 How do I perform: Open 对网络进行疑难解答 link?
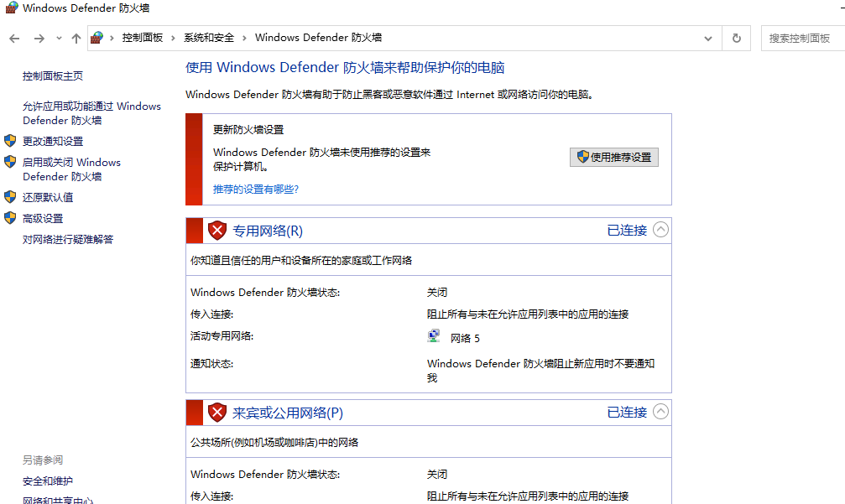click(68, 239)
